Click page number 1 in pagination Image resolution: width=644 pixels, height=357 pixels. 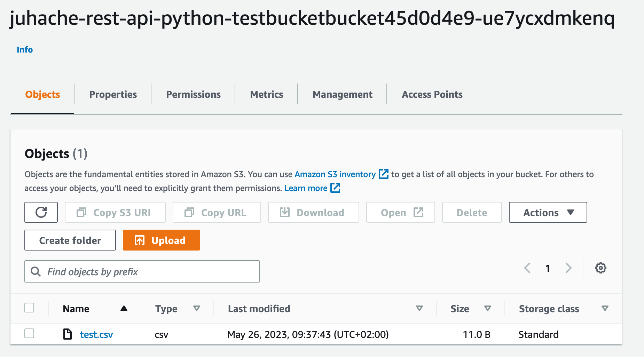pos(548,268)
